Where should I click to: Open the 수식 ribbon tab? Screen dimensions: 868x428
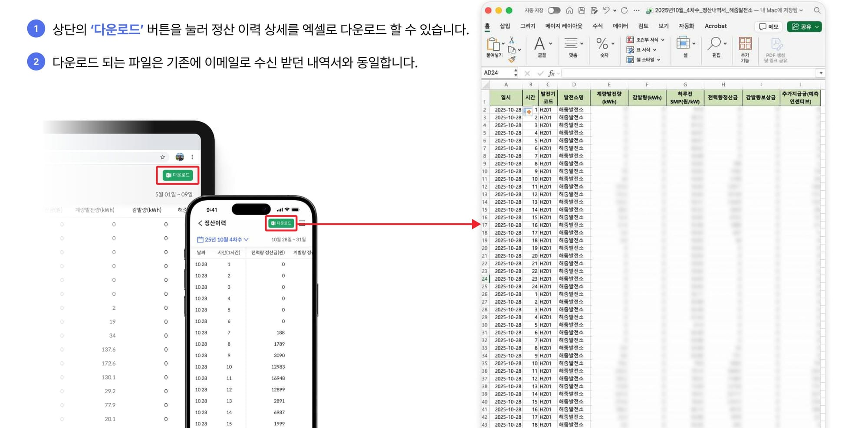tap(598, 26)
